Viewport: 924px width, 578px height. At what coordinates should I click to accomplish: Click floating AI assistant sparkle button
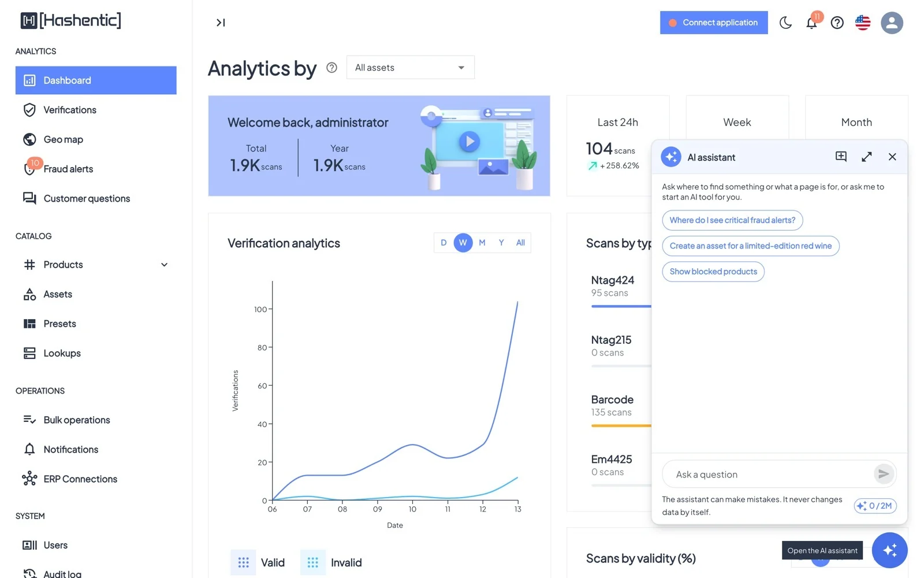889,550
